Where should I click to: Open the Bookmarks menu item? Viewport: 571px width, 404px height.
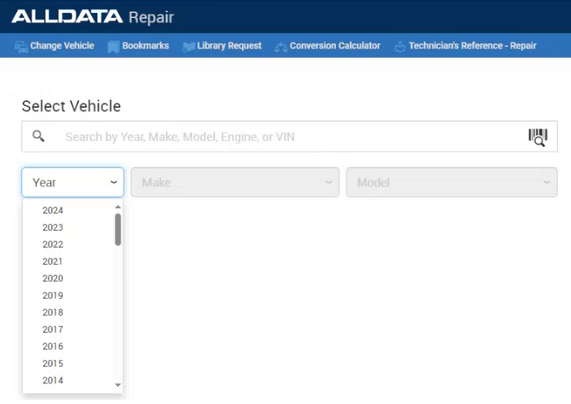(138, 46)
